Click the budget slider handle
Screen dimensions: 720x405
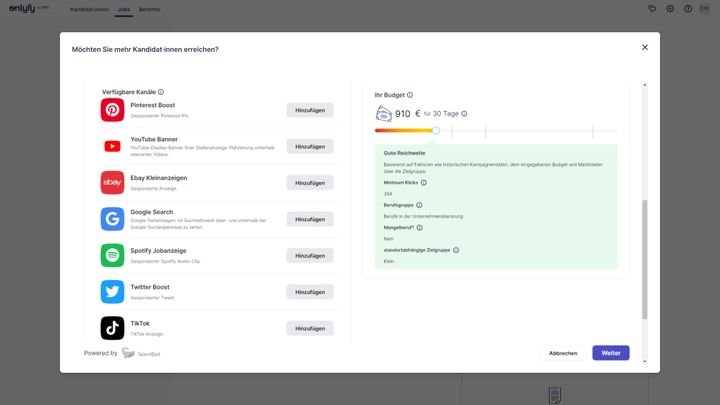point(436,130)
